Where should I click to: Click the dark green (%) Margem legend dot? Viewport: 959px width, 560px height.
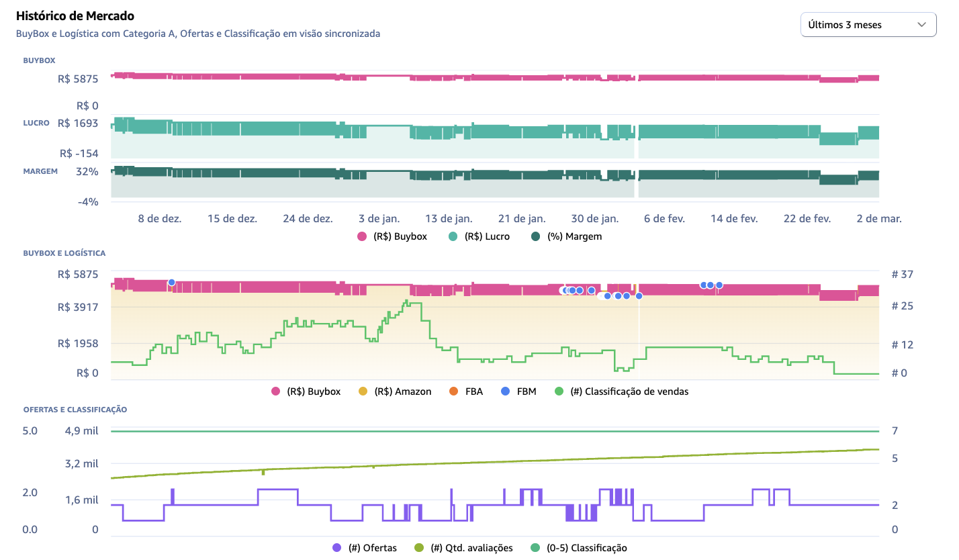tap(536, 236)
